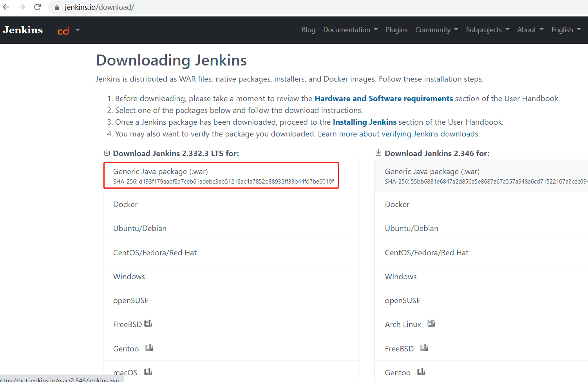Click third-party icon next to LTS Gentoo
The height and width of the screenshot is (382, 588).
[149, 348]
